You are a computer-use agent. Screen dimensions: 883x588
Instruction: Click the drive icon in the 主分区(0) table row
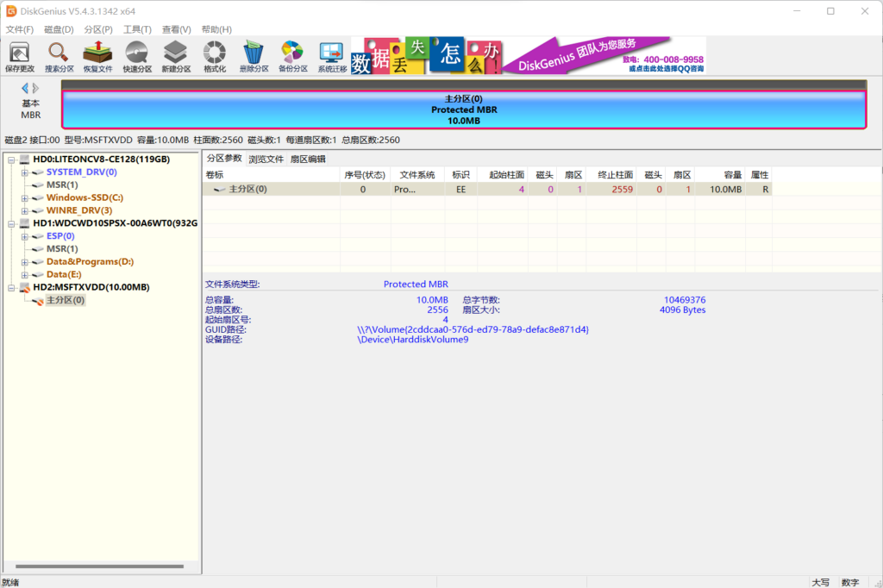(220, 190)
